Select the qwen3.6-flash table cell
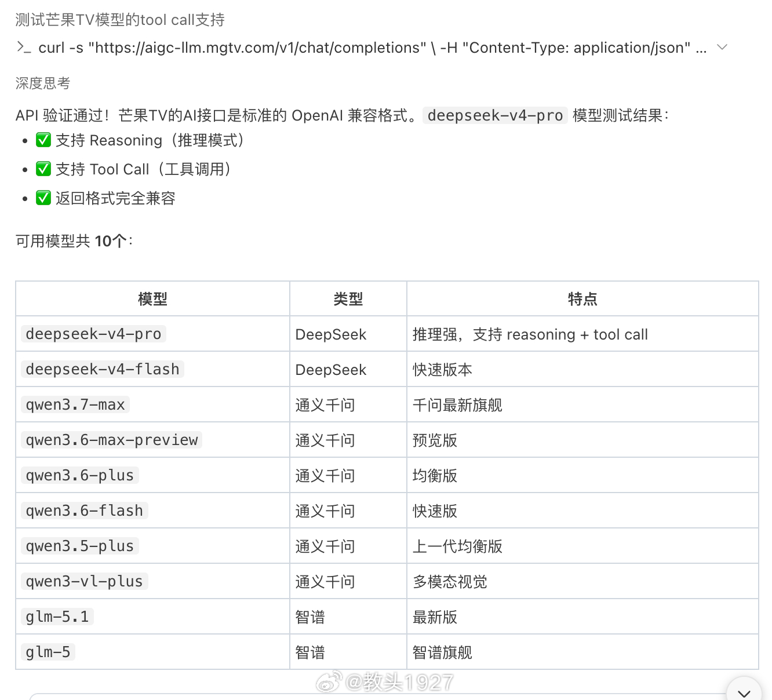This screenshot has height=700, width=772. click(x=152, y=511)
